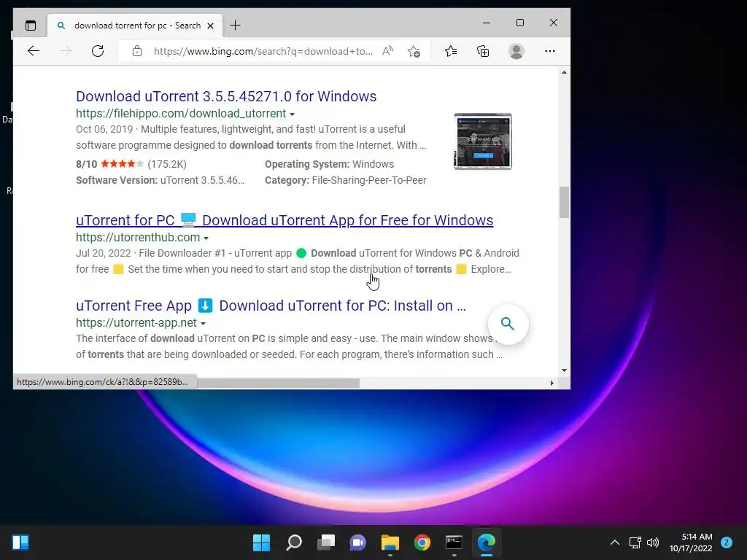The height and width of the screenshot is (560, 747).
Task: Open the network status tray icon
Action: click(x=635, y=542)
